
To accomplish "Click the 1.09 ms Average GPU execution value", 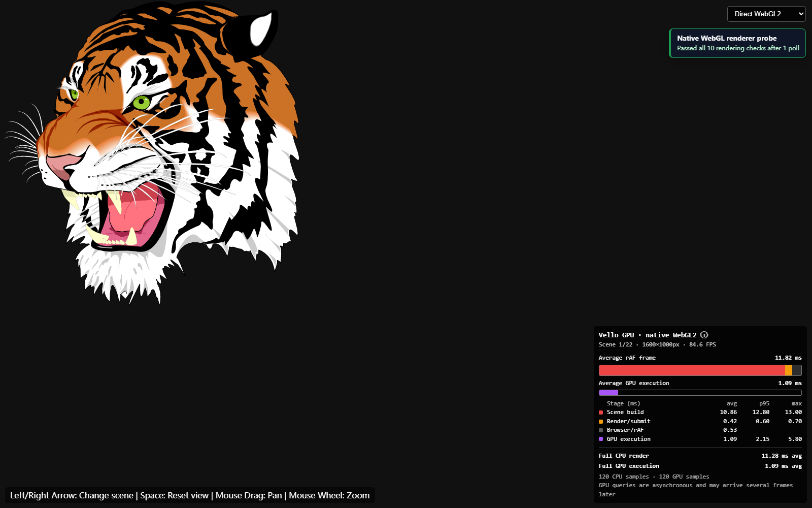I will point(790,383).
